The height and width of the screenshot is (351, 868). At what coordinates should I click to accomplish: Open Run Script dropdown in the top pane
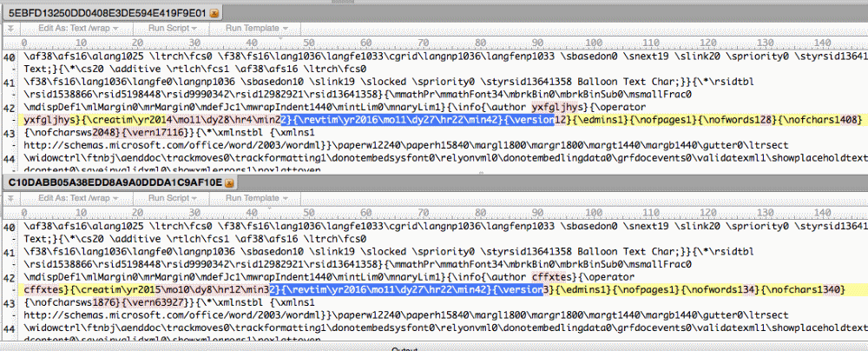pos(170,28)
